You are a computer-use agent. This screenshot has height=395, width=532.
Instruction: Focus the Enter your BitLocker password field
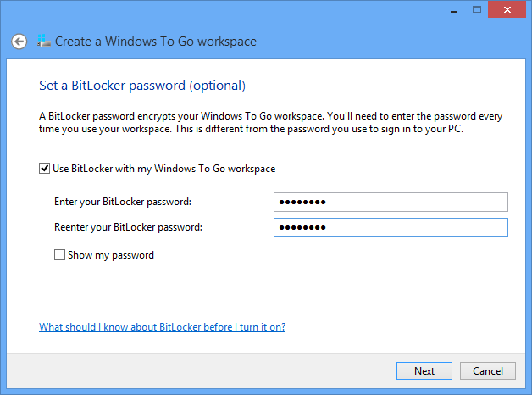(x=391, y=203)
